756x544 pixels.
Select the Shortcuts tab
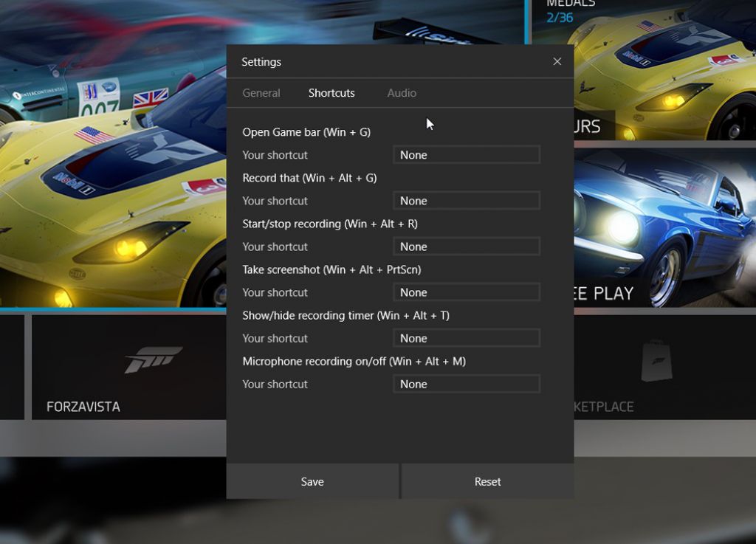(331, 93)
